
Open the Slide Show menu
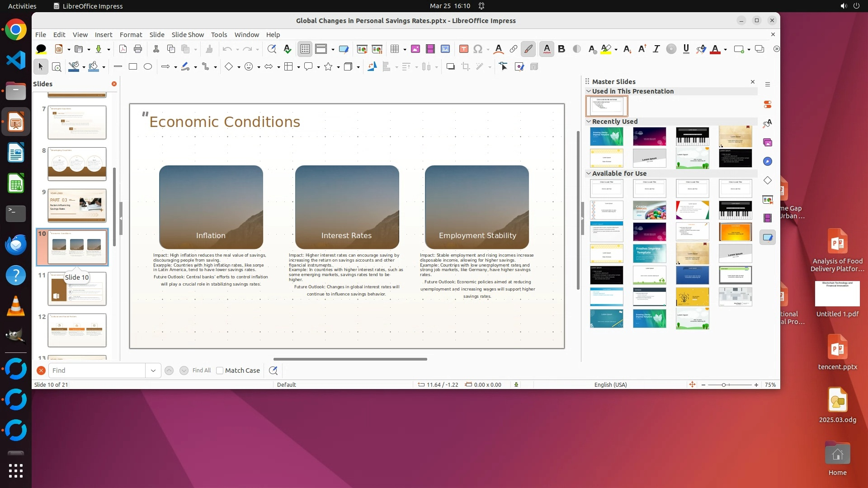[188, 34]
